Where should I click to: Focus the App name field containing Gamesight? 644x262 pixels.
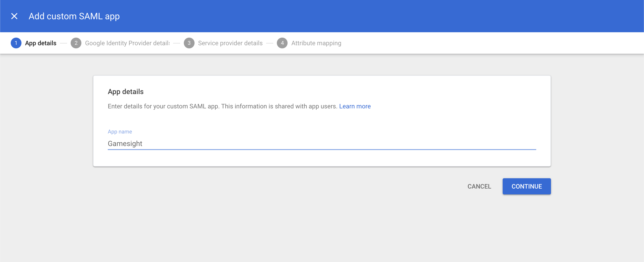click(322, 144)
